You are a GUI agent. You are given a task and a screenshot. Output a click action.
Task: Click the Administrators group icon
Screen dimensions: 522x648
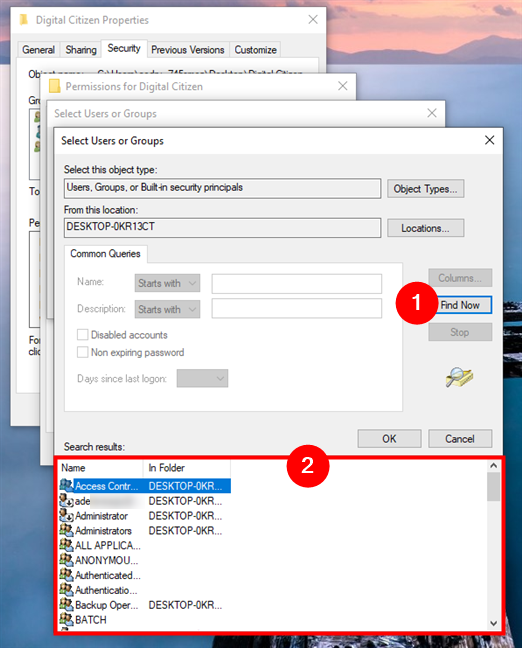(67, 530)
